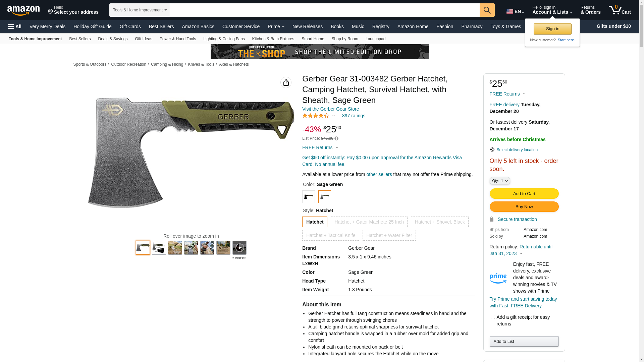Open Best Sellers in top navigation
The height and width of the screenshot is (362, 644).
pyautogui.click(x=161, y=26)
